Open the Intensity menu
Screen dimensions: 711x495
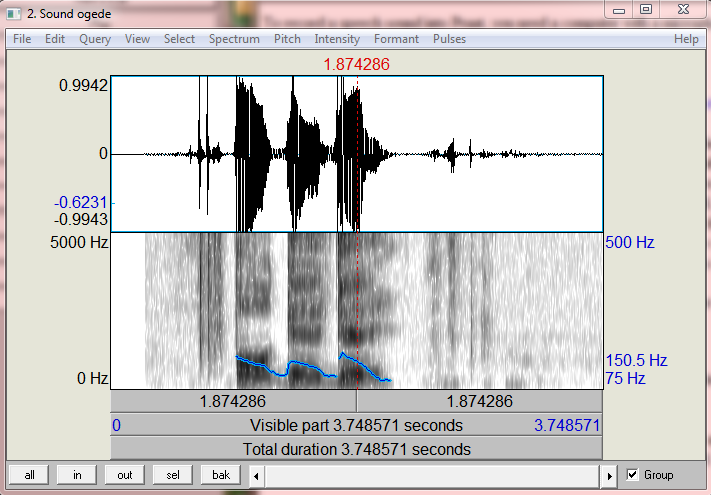tap(337, 39)
